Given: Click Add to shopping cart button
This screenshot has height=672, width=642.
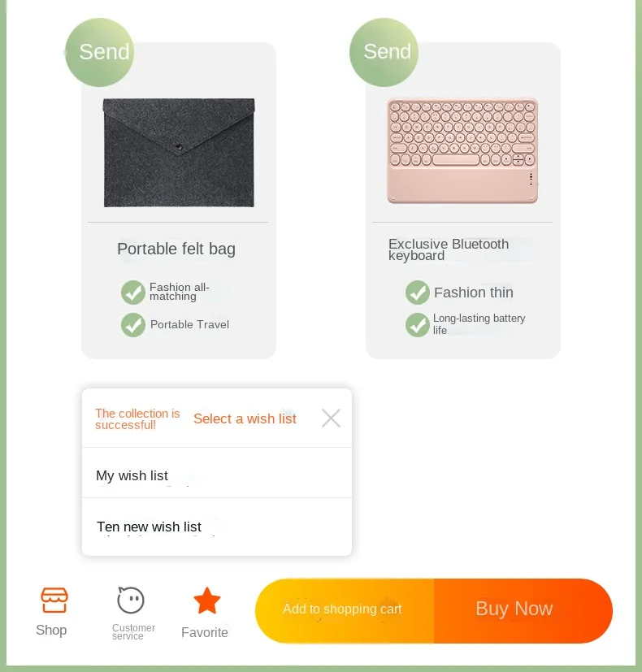Looking at the screenshot, I should pyautogui.click(x=343, y=609).
